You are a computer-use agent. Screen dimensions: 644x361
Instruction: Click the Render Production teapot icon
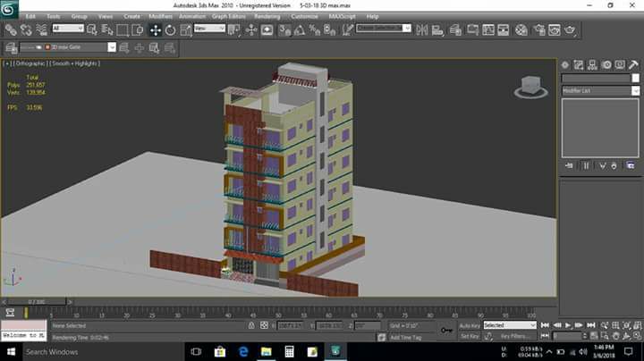point(570,30)
